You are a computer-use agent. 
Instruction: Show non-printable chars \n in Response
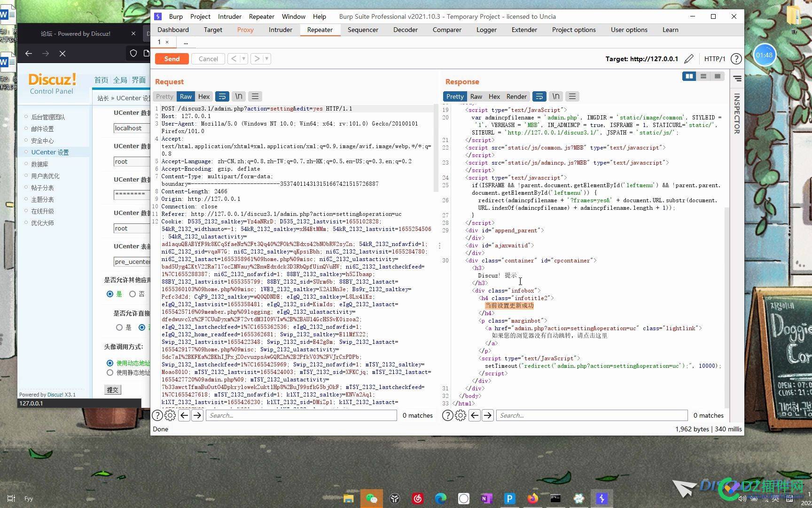556,96
